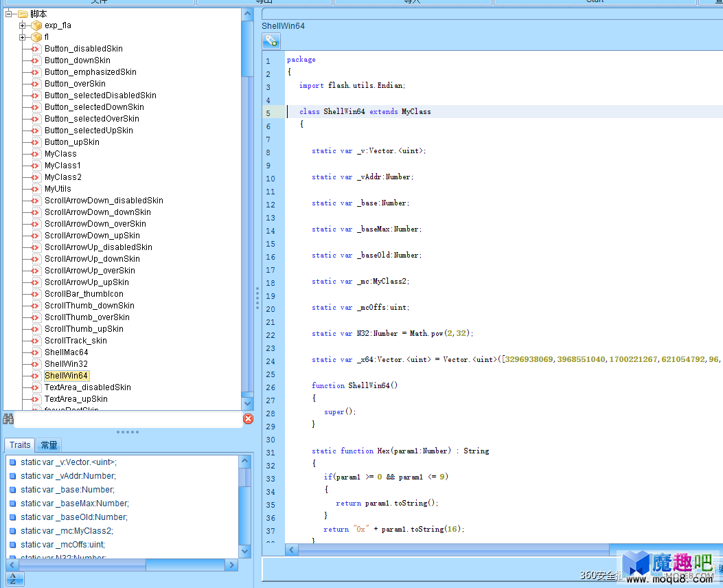Click code line 5 class declaration
This screenshot has width=723, height=588.
pyautogui.click(x=365, y=111)
